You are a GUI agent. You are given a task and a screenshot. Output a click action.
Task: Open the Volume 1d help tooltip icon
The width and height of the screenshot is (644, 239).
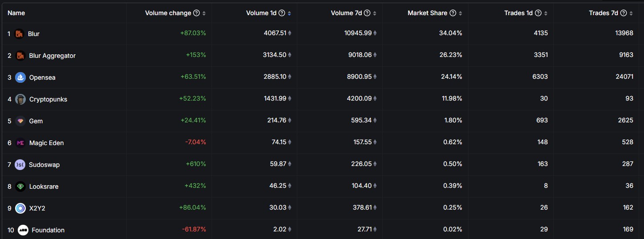click(282, 13)
